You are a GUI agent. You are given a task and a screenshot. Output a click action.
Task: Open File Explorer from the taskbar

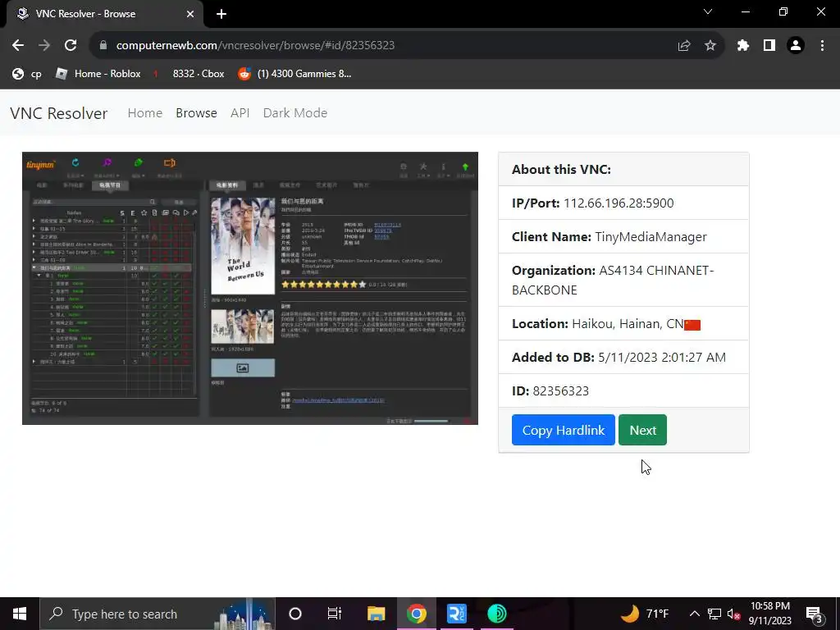[x=376, y=614]
